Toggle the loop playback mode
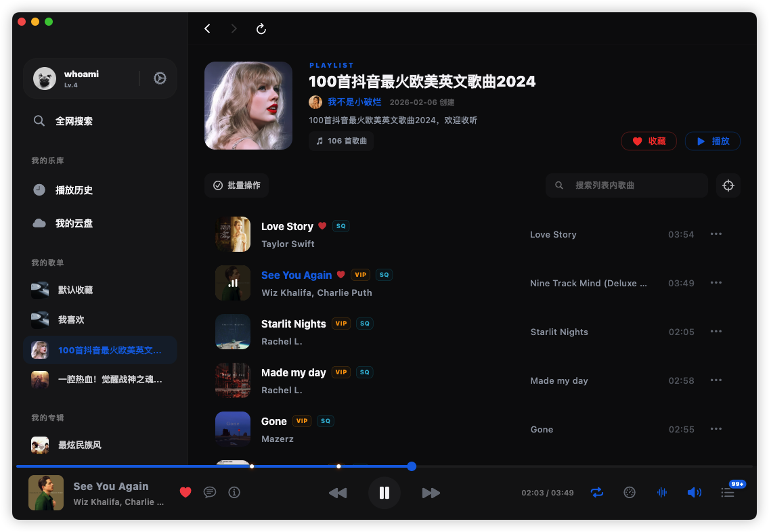This screenshot has width=769, height=532. point(597,492)
